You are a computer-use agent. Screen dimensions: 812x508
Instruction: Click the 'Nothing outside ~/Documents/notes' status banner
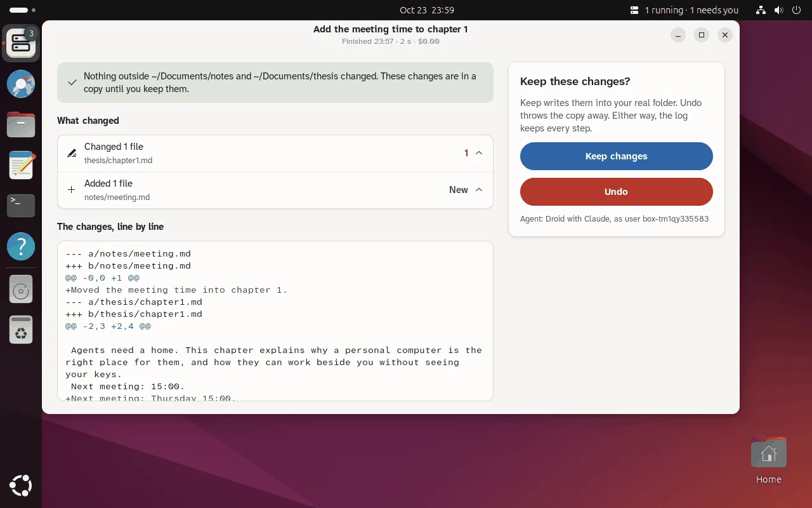point(275,83)
